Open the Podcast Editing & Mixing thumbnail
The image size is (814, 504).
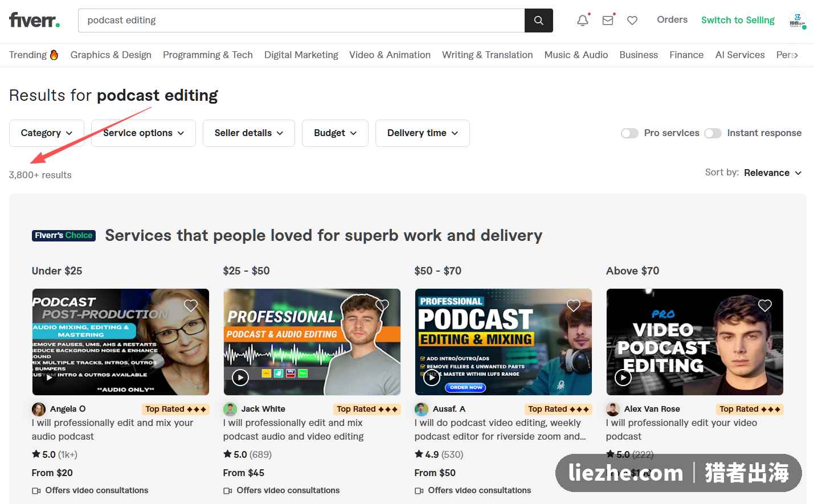[504, 342]
